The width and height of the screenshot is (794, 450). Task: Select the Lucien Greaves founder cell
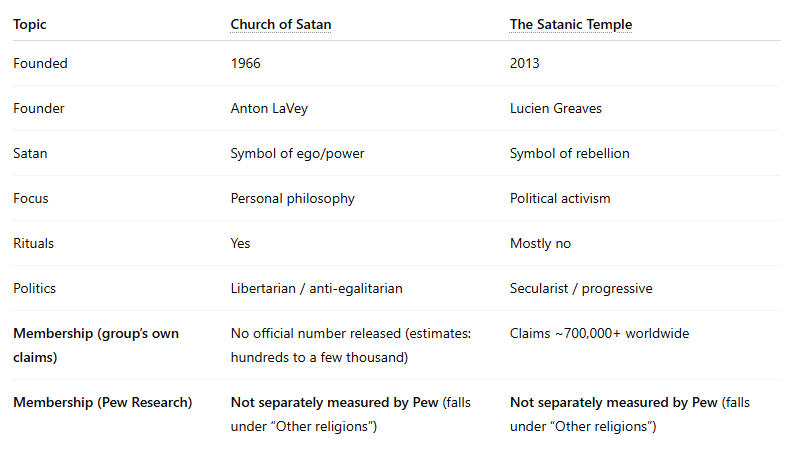coord(558,108)
